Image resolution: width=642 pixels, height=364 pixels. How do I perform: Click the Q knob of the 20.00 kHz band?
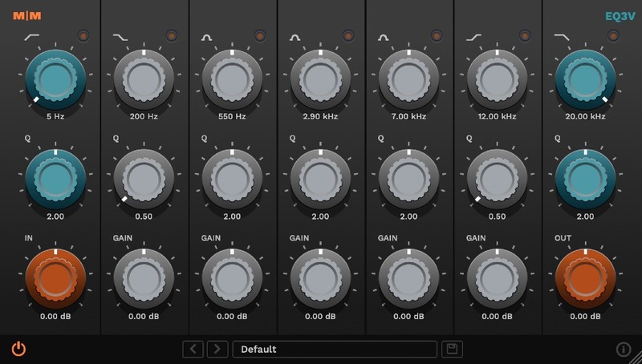click(586, 179)
